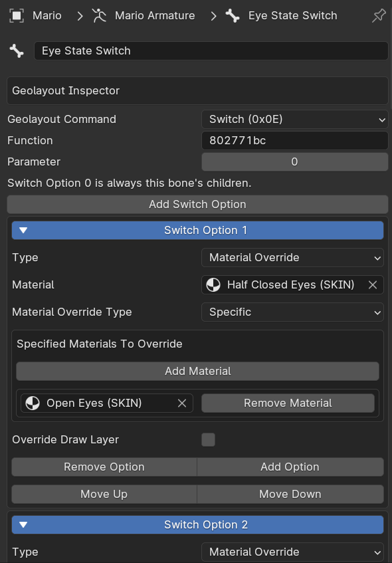The image size is (392, 563).
Task: Click the Material Override Type label
Action: coord(72,312)
